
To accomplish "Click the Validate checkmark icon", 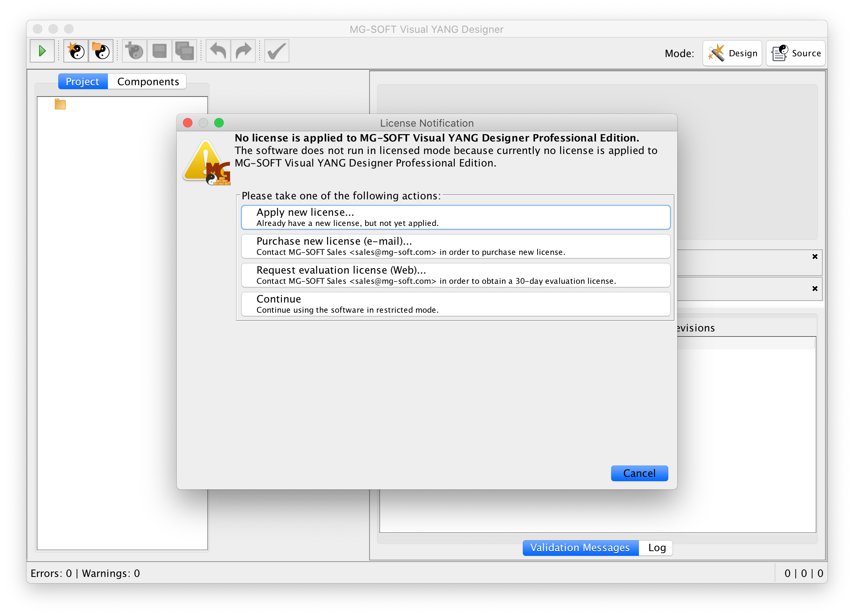I will (x=277, y=51).
